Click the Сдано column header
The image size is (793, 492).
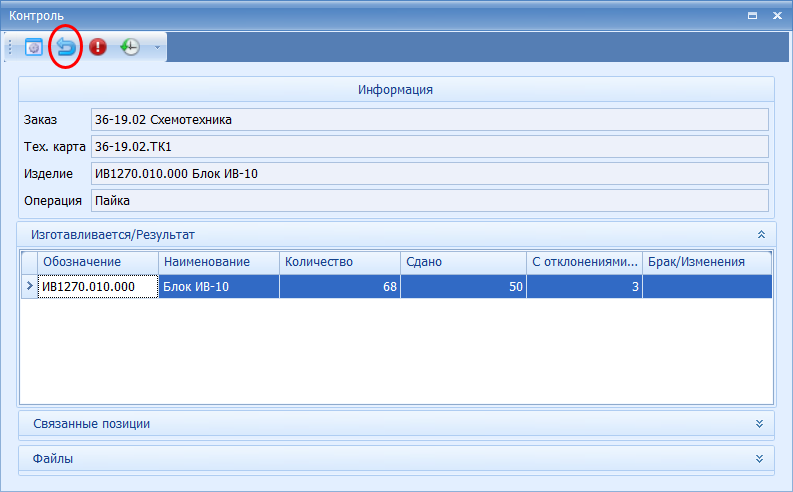pos(462,262)
